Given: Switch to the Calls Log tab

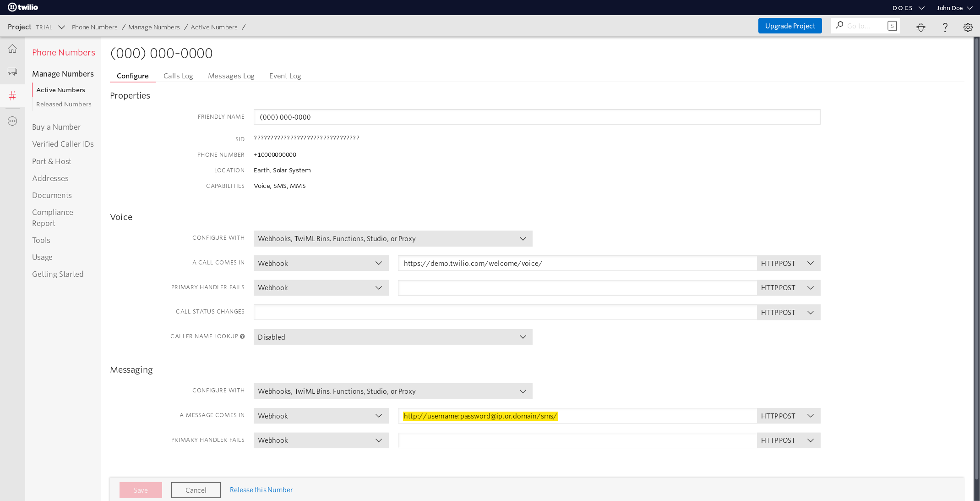Looking at the screenshot, I should pos(178,76).
